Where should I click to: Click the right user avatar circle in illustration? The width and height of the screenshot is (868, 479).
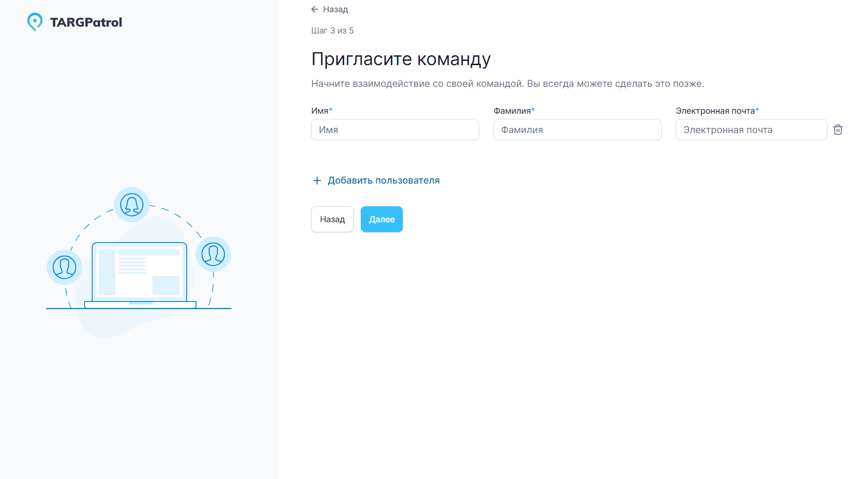(213, 254)
